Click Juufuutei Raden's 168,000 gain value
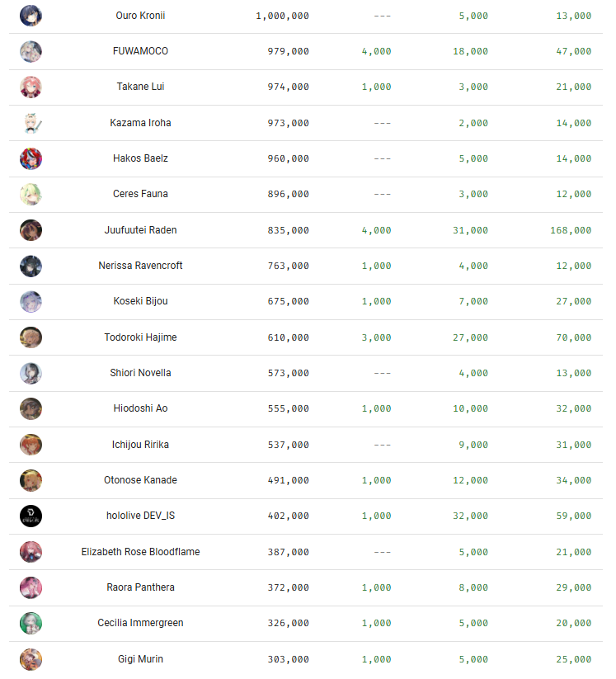This screenshot has height=679, width=616. click(x=571, y=230)
